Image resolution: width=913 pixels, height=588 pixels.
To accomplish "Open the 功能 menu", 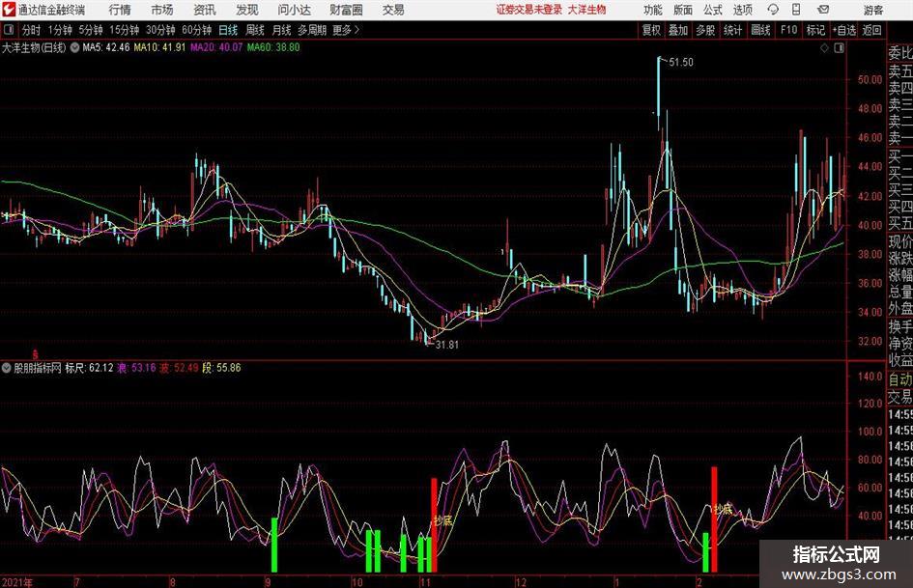I will pos(653,10).
